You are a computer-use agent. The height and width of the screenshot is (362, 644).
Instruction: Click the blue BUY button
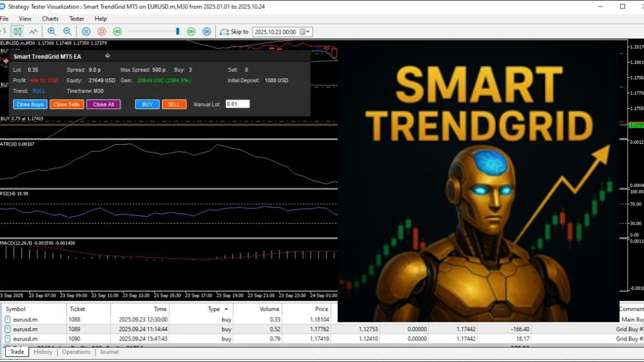(x=147, y=105)
